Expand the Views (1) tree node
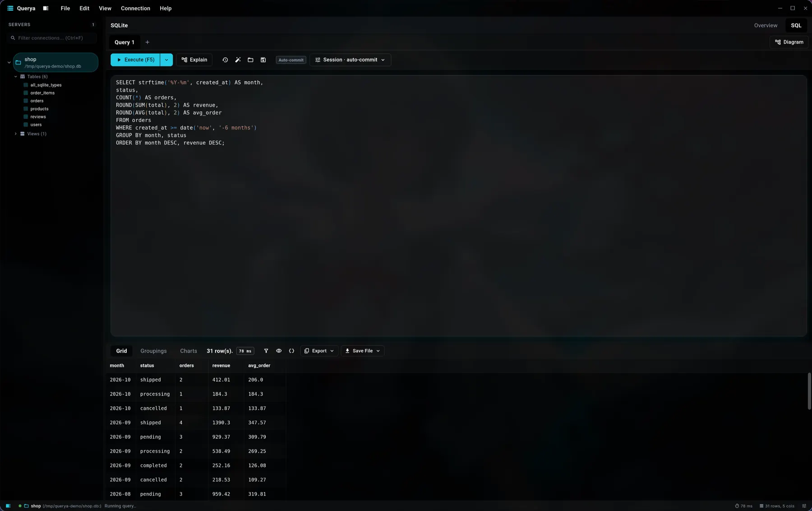 (x=16, y=134)
